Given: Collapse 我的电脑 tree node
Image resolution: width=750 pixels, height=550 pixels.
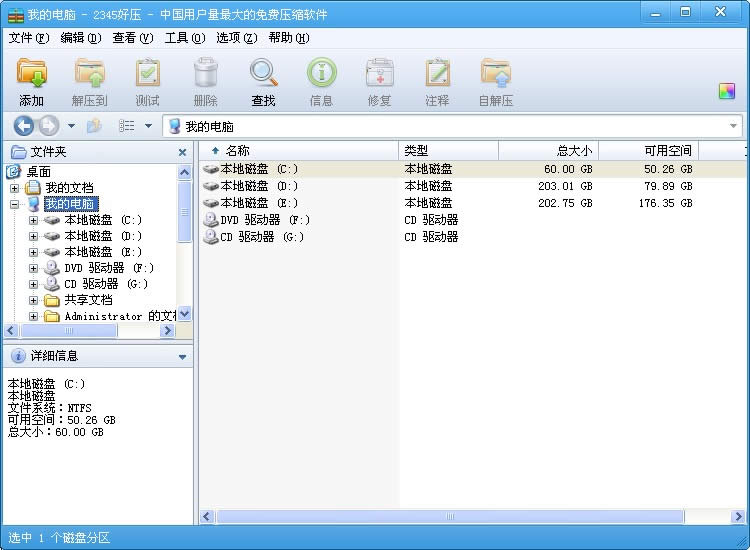Looking at the screenshot, I should pyautogui.click(x=14, y=204).
